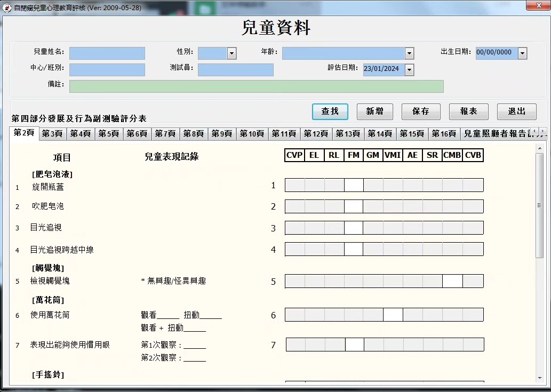Click the 新增 button
551x392 pixels.
374,111
